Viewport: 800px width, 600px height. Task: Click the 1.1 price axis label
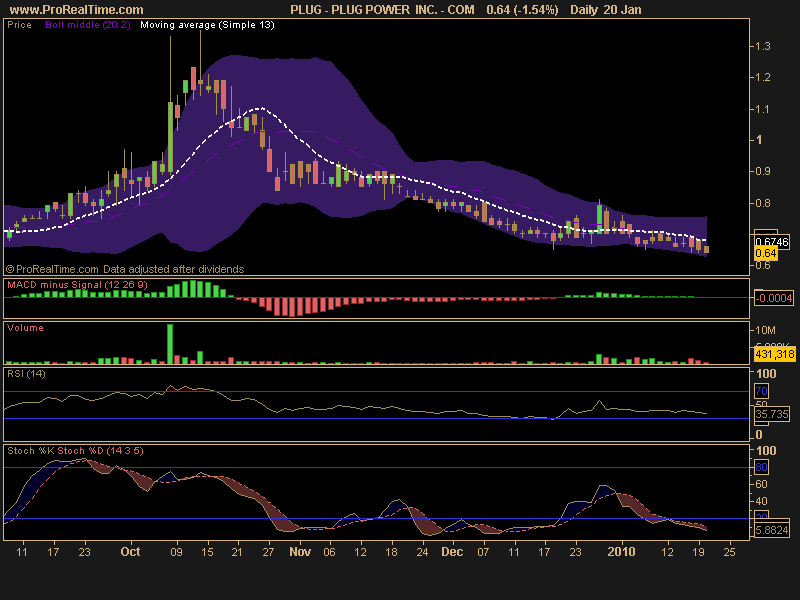tap(763, 109)
